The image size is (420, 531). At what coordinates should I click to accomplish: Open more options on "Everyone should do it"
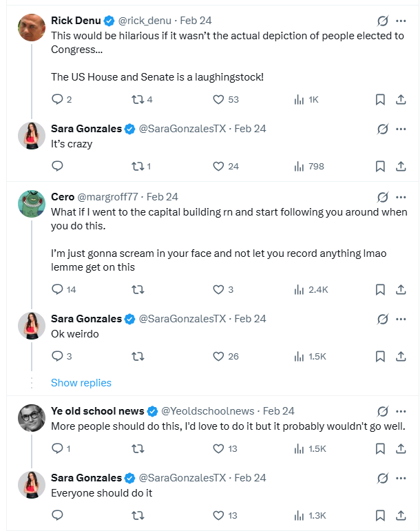[x=401, y=478]
